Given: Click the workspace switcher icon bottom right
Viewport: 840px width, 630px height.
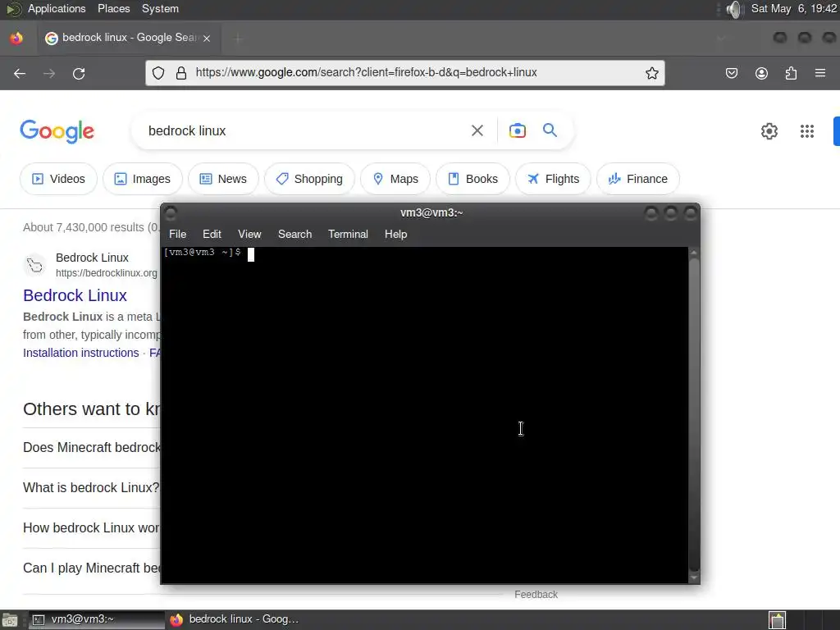Looking at the screenshot, I should pyautogui.click(x=778, y=620).
